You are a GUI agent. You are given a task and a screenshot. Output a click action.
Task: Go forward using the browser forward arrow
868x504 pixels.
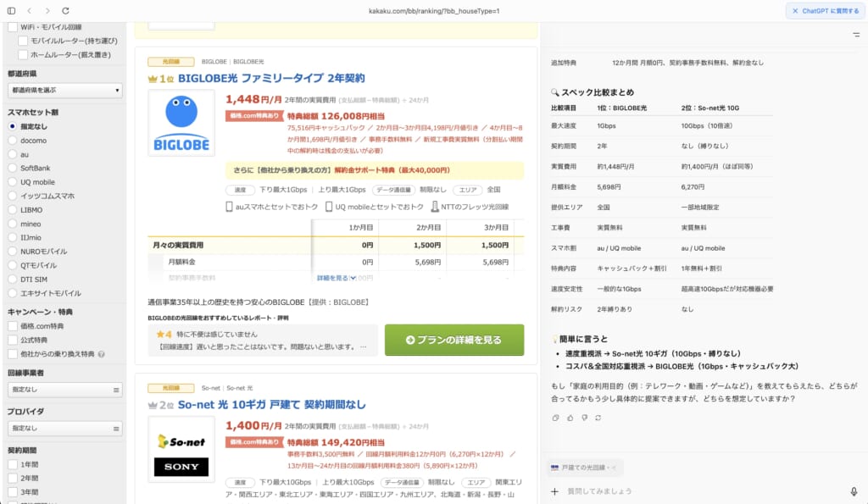coord(47,11)
